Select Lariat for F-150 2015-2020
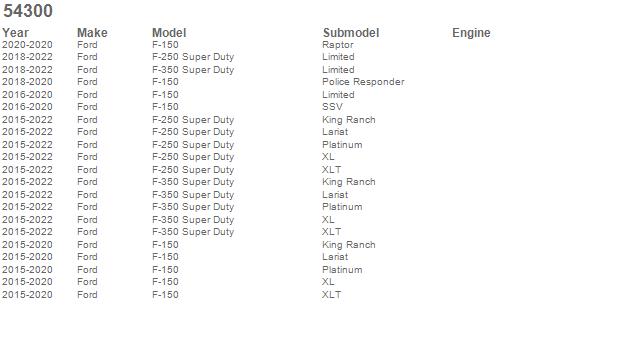Image resolution: width=628 pixels, height=363 pixels. [x=335, y=257]
